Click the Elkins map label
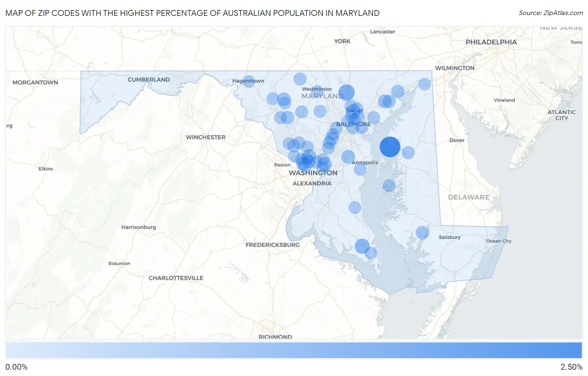588x376 pixels. click(46, 169)
